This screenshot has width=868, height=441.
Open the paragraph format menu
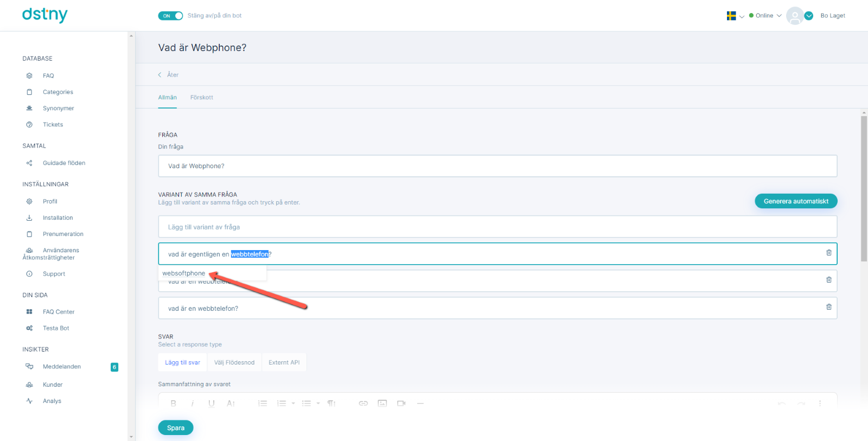coord(331,404)
